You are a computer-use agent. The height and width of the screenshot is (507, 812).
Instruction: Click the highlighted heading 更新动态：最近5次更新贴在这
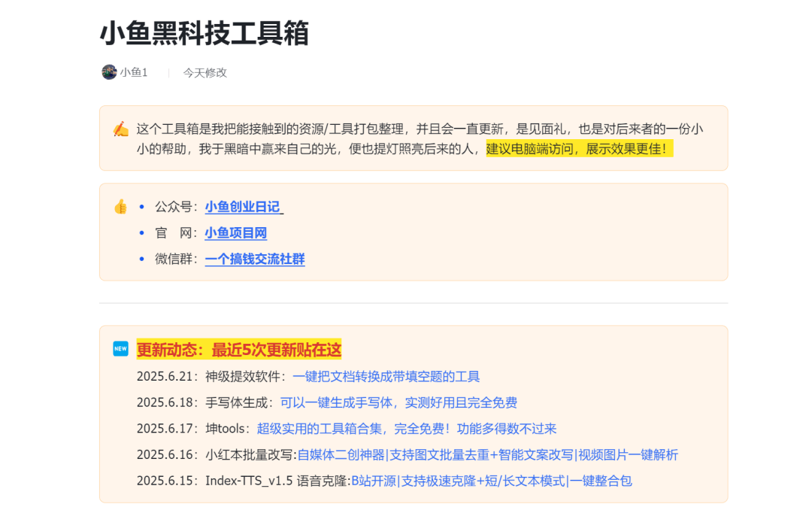coord(239,350)
